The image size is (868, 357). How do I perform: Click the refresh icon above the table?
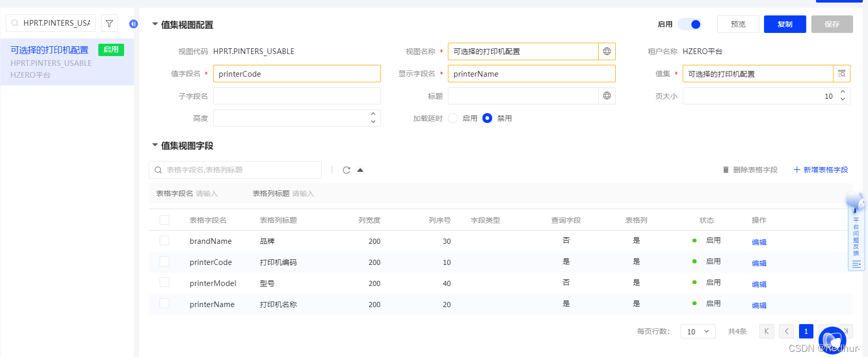346,170
